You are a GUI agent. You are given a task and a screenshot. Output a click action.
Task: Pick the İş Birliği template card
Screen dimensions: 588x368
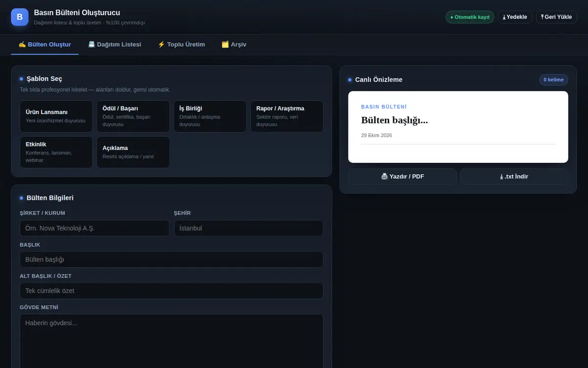pyautogui.click(x=210, y=116)
